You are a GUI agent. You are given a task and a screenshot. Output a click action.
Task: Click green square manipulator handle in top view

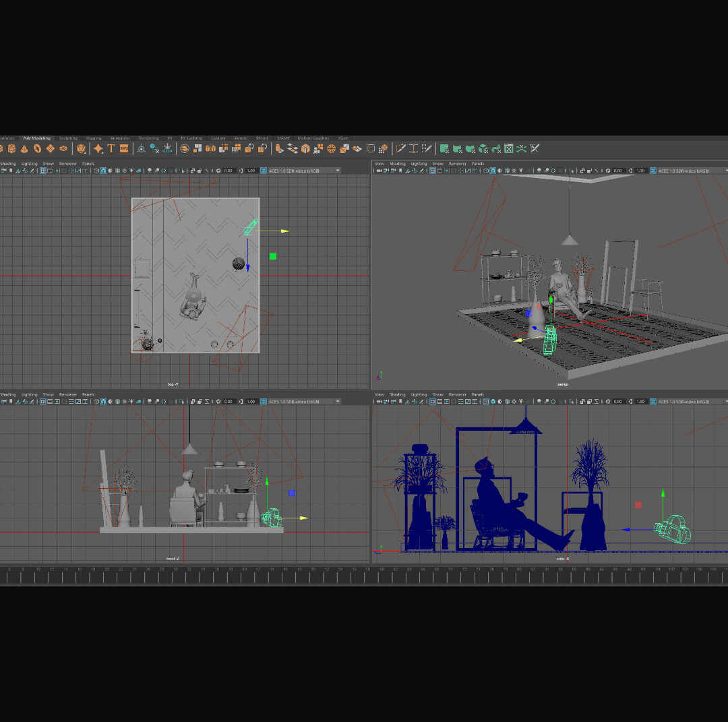[273, 256]
